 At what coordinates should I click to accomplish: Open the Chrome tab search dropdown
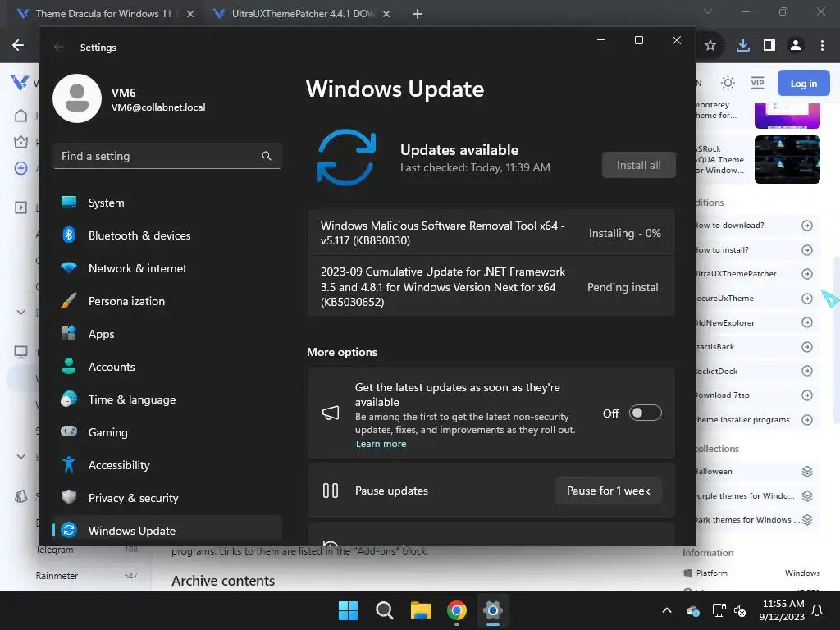coord(708,11)
